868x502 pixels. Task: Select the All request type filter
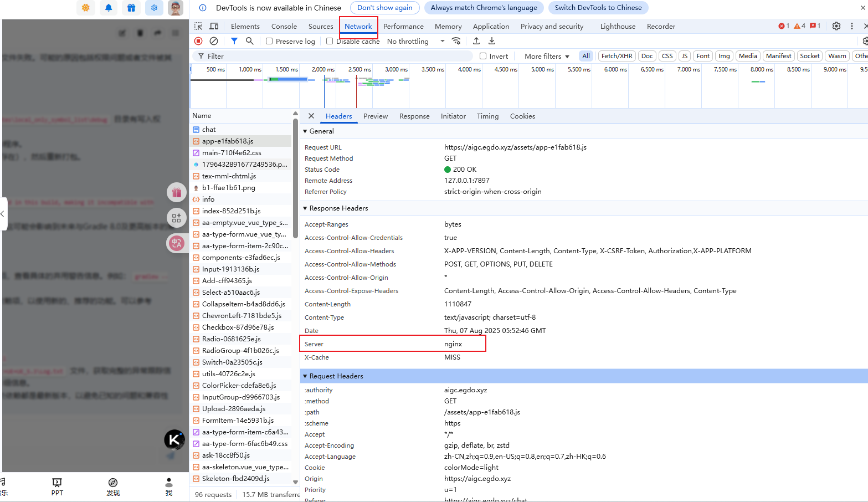coord(586,56)
